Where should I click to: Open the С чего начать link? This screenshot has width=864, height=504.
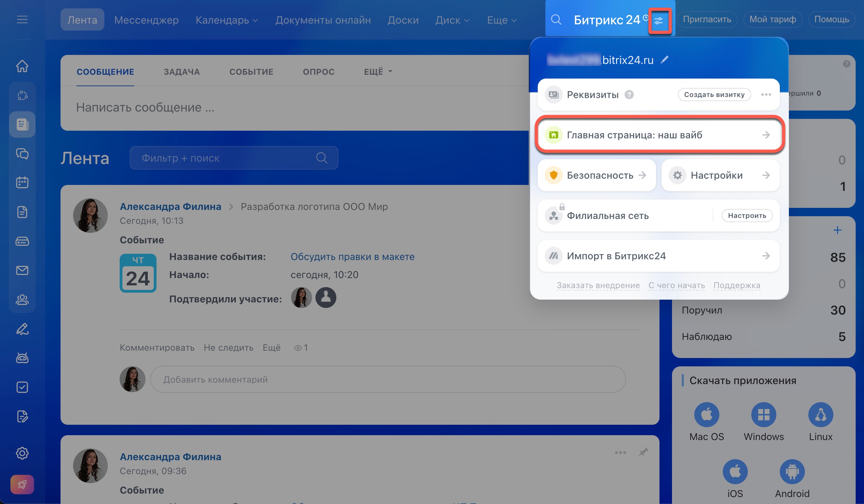point(677,285)
